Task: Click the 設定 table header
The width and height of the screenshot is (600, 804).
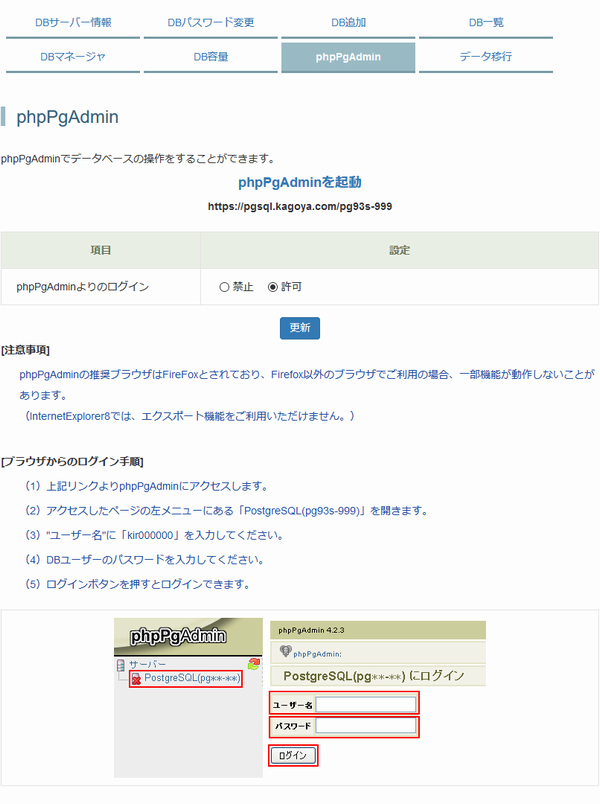Action: (x=399, y=250)
